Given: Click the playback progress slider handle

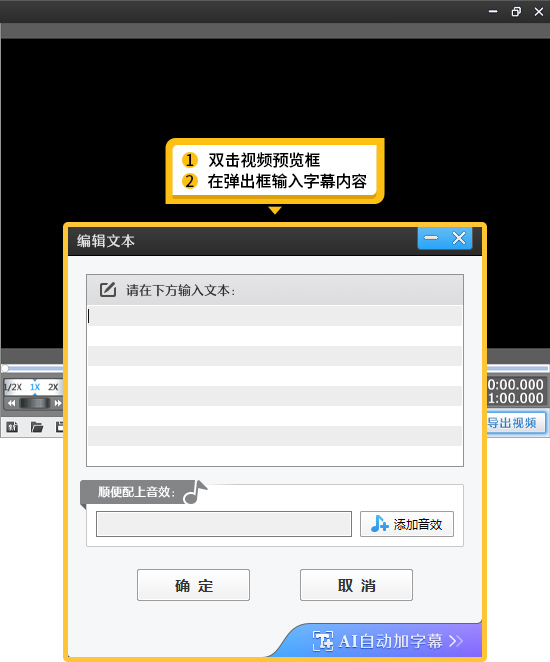Looking at the screenshot, I should click(x=5, y=368).
